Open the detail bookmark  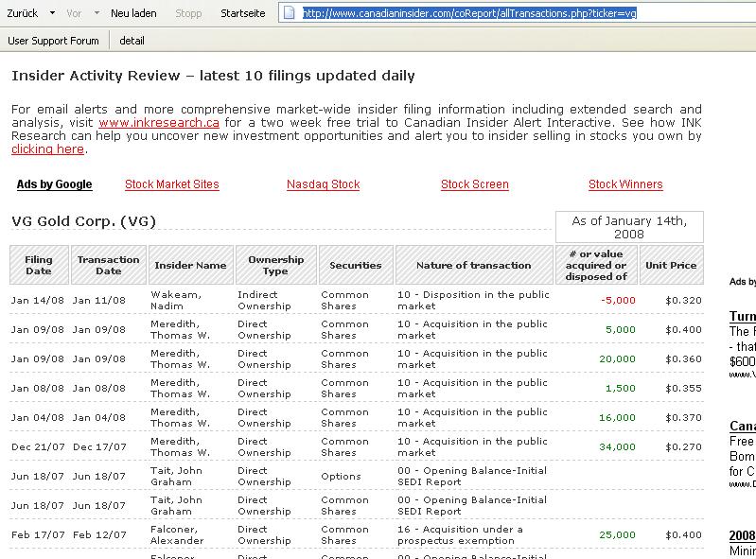(x=132, y=41)
